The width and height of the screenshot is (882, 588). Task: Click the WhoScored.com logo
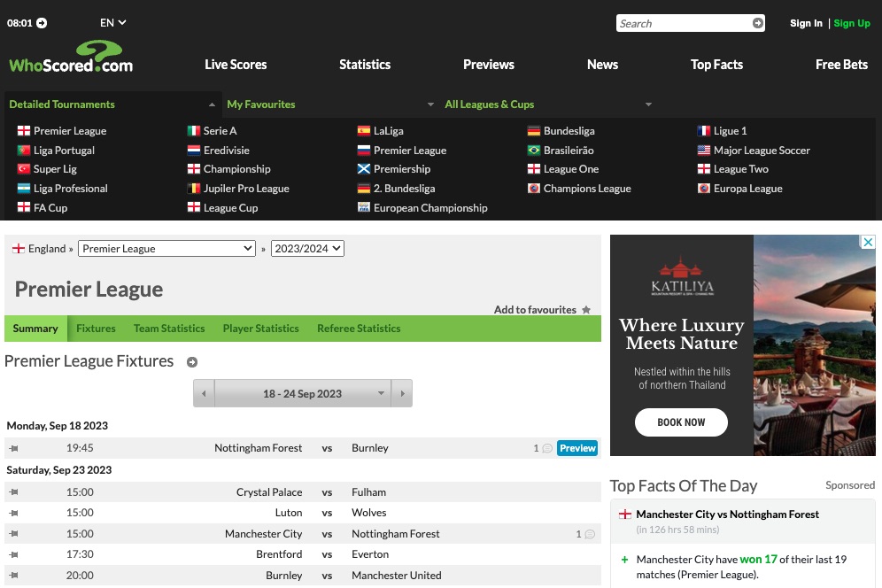point(71,57)
